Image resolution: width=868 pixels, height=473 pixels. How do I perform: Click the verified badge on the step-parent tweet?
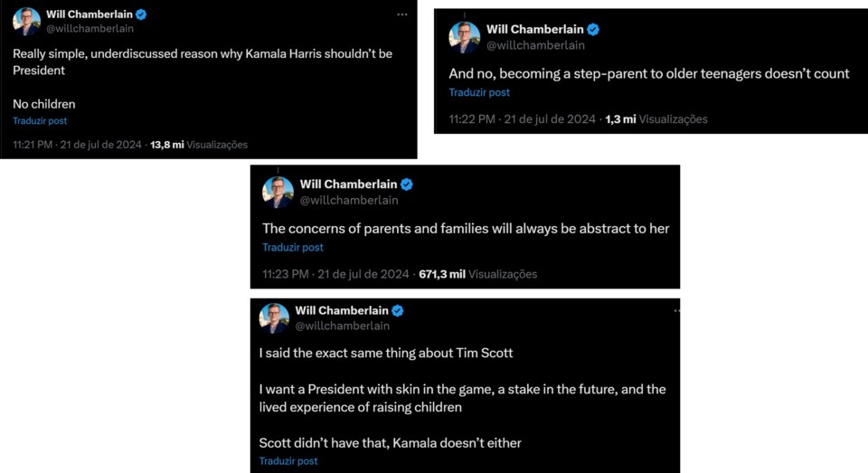tap(593, 30)
